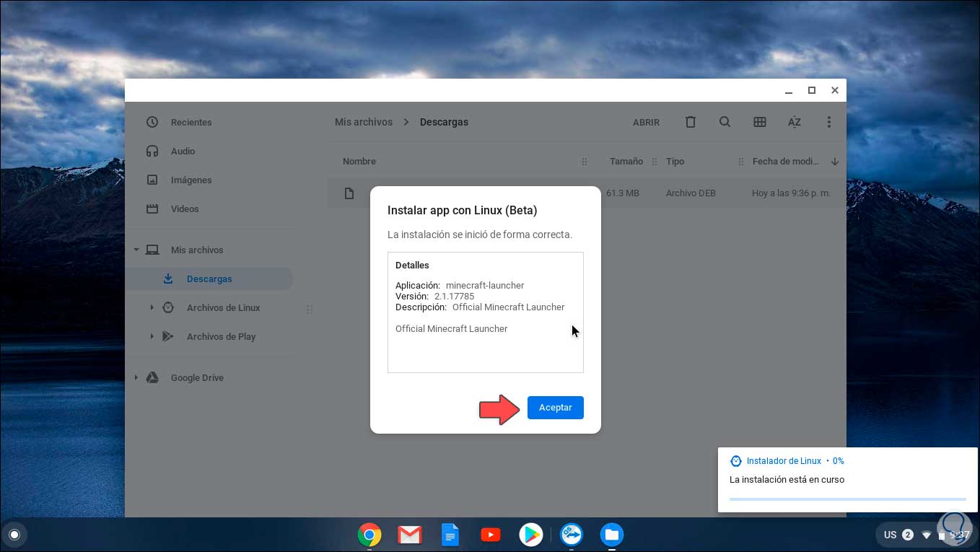
Task: Click the Archivos de Play icon
Action: pos(168,336)
